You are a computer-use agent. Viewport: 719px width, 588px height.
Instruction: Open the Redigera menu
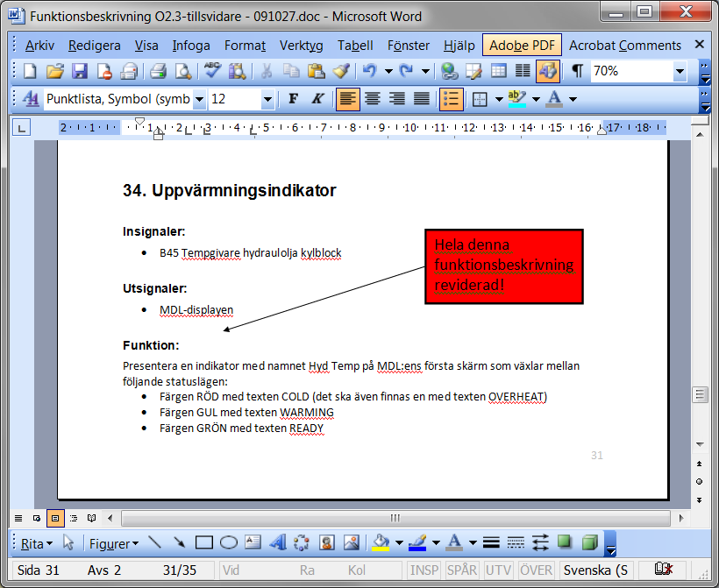point(95,46)
